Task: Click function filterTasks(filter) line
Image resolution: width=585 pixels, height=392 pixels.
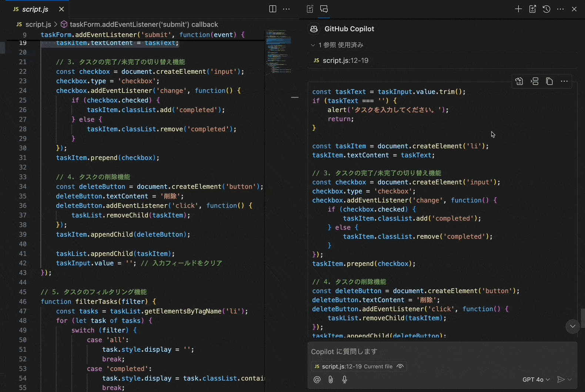Action: [x=98, y=301]
